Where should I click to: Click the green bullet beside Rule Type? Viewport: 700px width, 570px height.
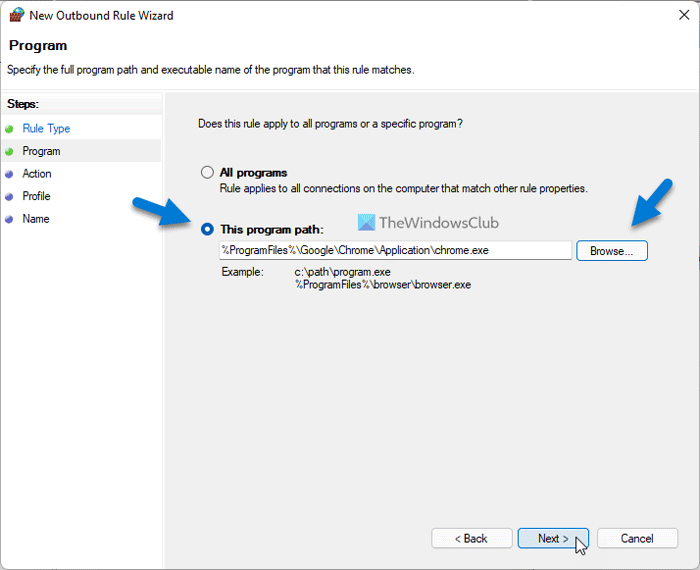[9, 129]
